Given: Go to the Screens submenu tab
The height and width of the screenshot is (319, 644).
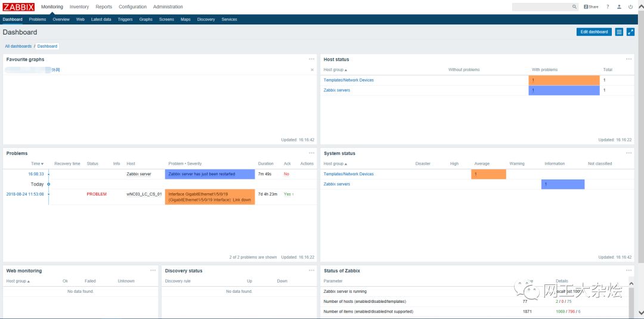Looking at the screenshot, I should 166,19.
